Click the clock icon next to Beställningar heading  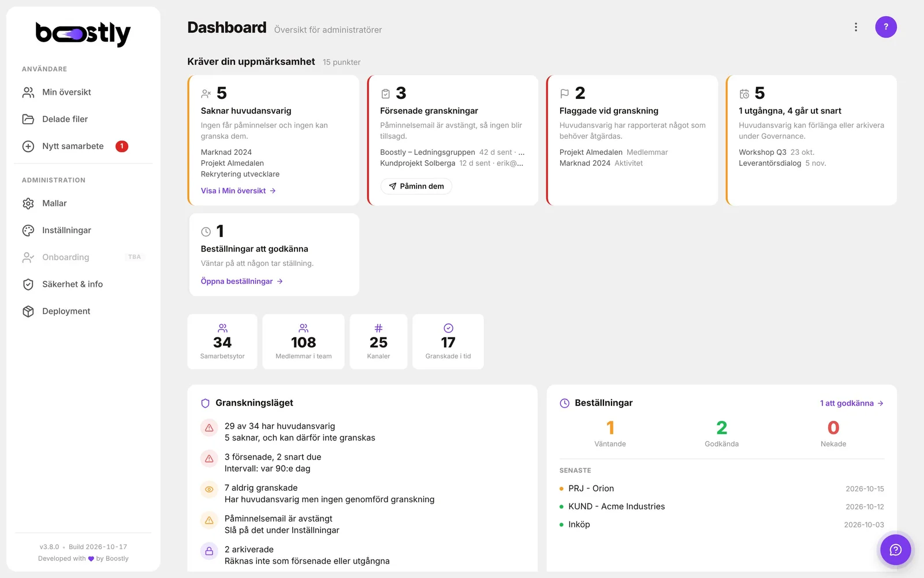pyautogui.click(x=565, y=403)
